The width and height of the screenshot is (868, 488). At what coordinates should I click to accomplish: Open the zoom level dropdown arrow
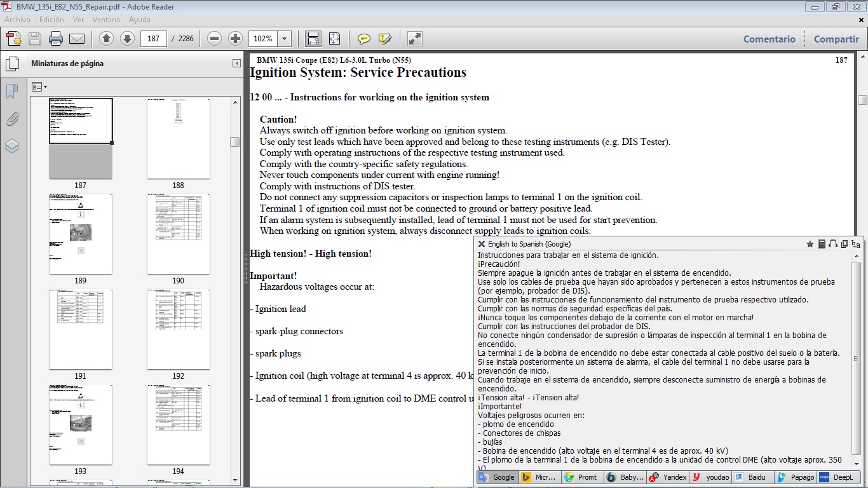284,39
